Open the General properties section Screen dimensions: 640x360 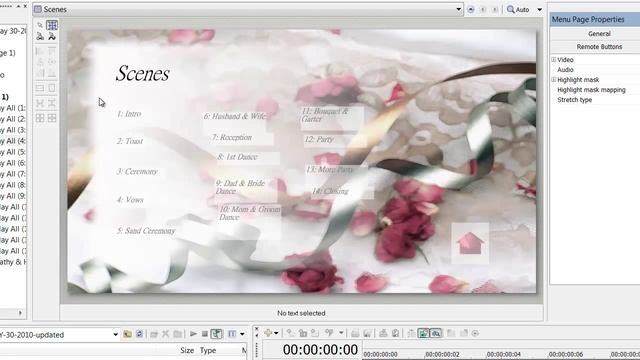click(599, 33)
